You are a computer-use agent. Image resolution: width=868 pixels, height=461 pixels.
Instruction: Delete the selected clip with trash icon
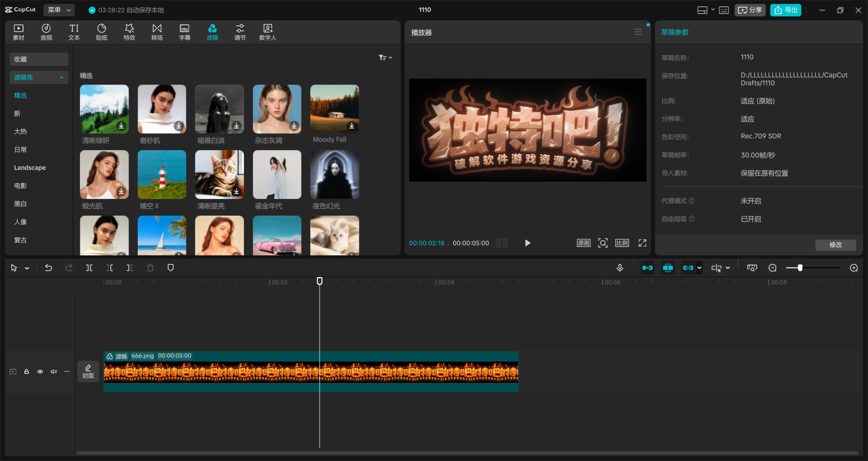click(x=150, y=268)
